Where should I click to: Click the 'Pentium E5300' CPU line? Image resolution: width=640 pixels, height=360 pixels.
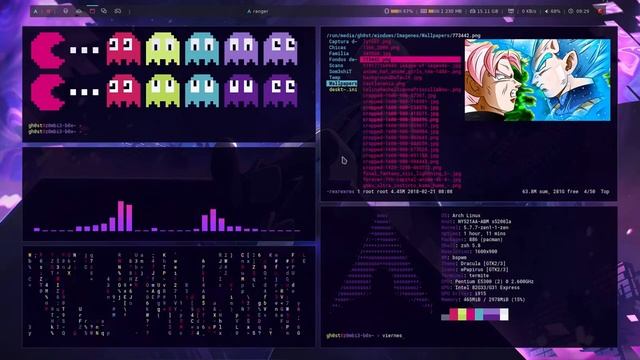point(487,281)
